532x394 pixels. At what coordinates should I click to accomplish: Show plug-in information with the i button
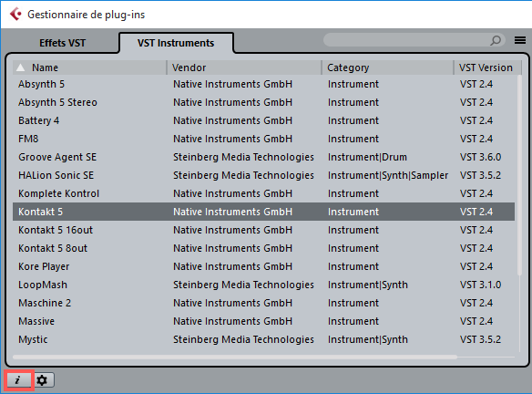tap(18, 380)
